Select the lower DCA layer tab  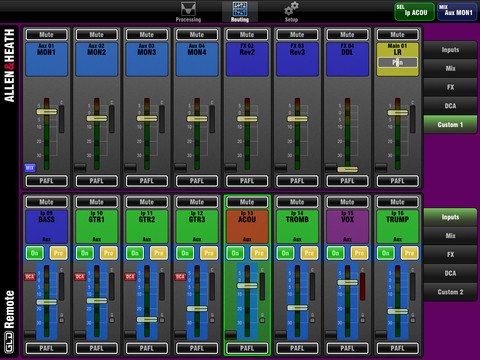tap(450, 273)
